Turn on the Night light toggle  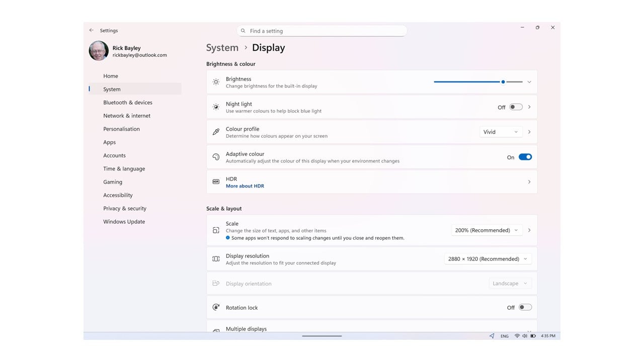coord(516,107)
